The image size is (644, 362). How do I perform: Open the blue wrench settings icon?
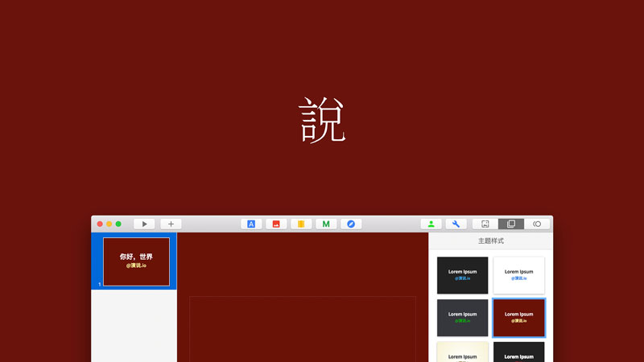(456, 224)
